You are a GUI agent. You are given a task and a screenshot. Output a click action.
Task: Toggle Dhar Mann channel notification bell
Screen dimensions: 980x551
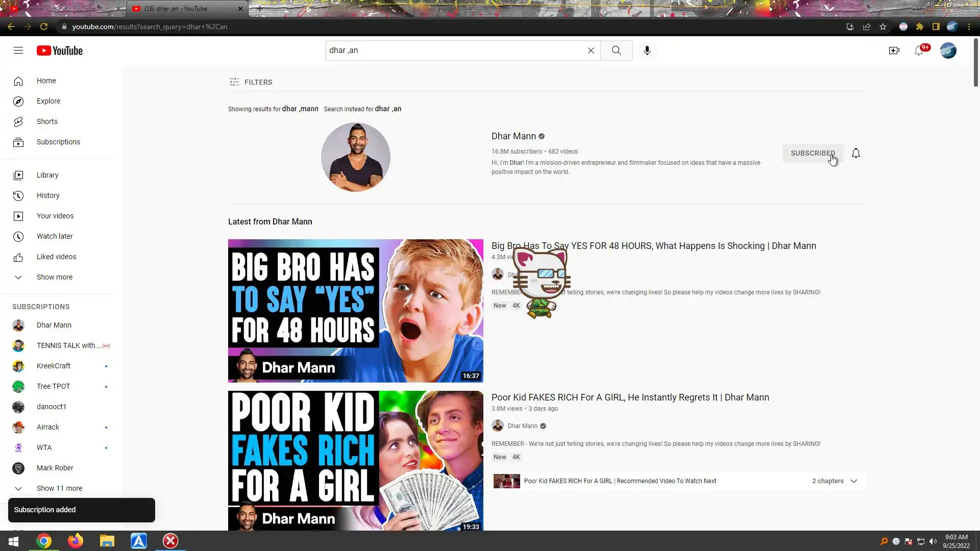856,153
